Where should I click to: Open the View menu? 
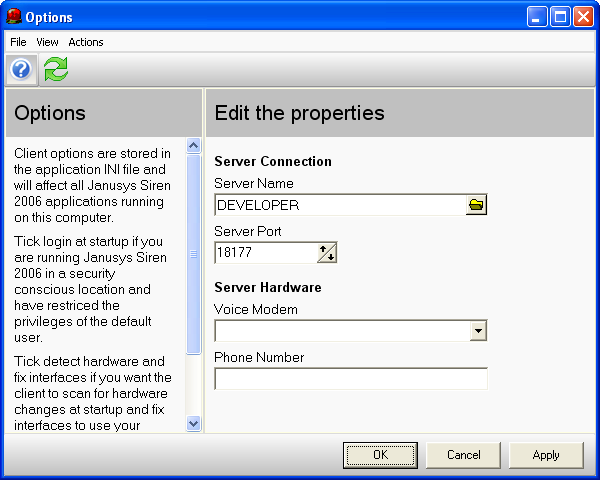(47, 42)
